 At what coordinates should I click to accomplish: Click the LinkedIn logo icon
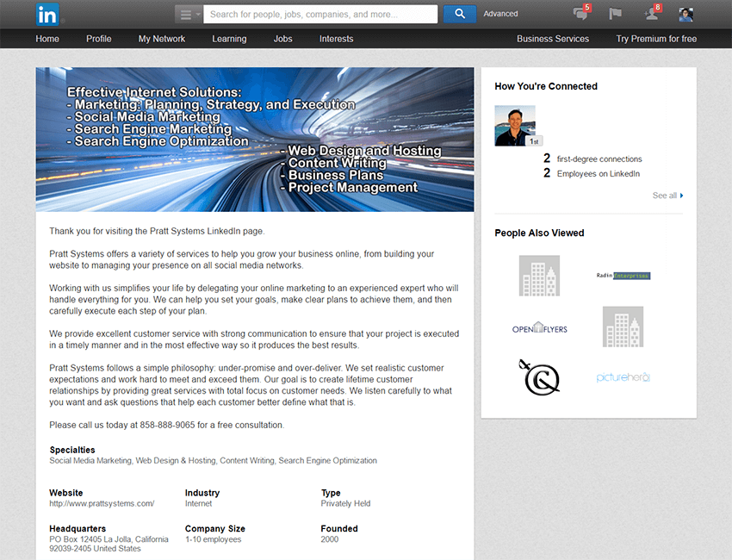(x=48, y=14)
